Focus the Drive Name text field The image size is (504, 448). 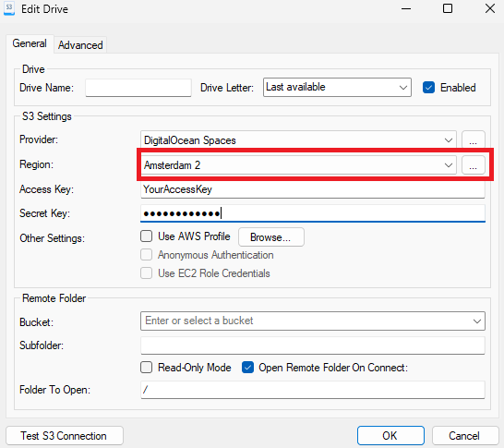pyautogui.click(x=138, y=88)
